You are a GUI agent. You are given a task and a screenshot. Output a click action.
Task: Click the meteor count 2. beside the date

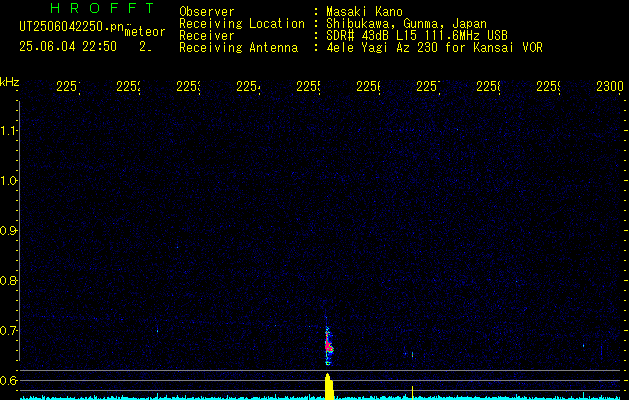145,47
